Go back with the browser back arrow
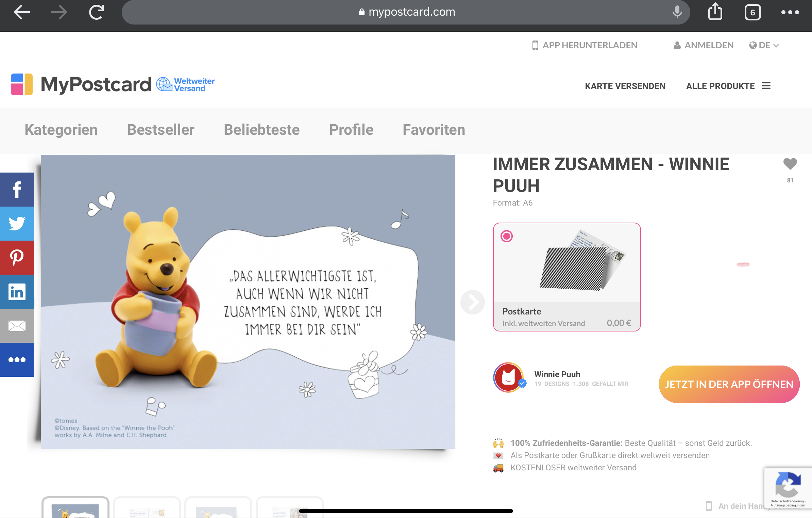Viewport: 812px width, 518px height. click(22, 12)
